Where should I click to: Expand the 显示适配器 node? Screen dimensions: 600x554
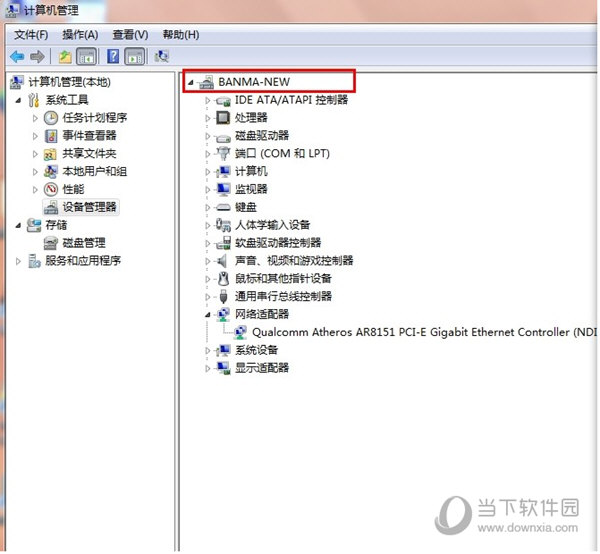[x=208, y=368]
